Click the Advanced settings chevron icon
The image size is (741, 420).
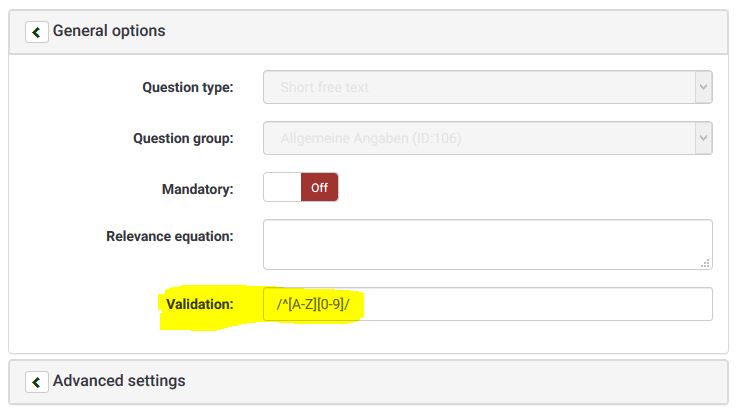37,382
